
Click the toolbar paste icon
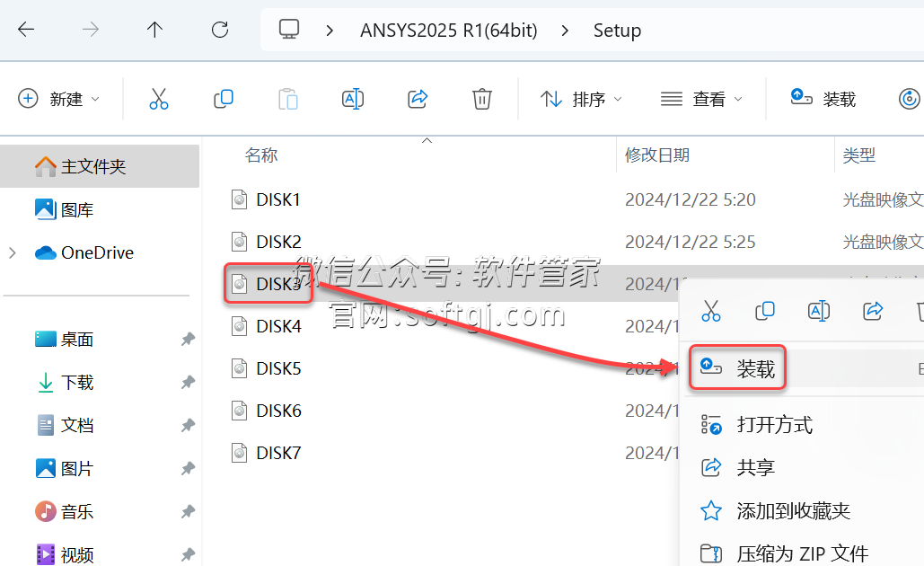[288, 99]
